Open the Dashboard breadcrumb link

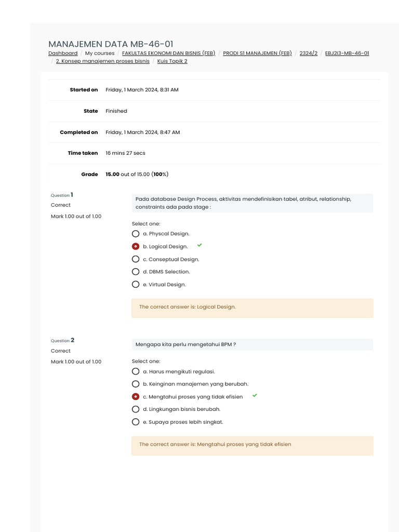pyautogui.click(x=63, y=53)
